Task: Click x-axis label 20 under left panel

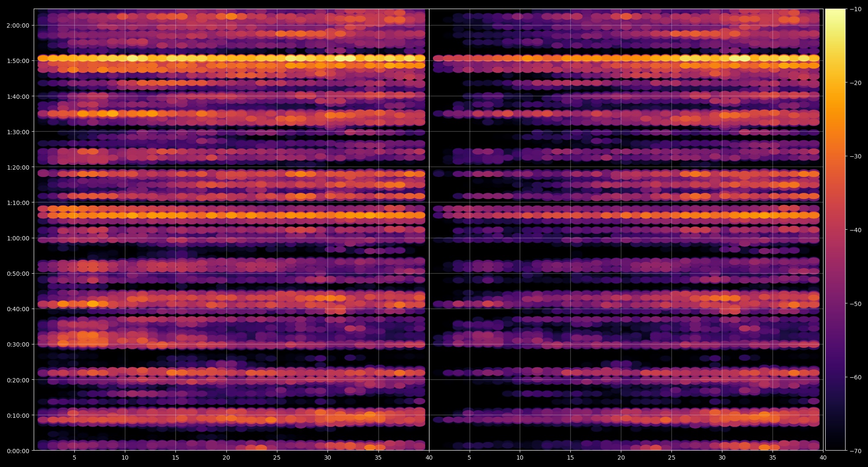Action: point(226,458)
